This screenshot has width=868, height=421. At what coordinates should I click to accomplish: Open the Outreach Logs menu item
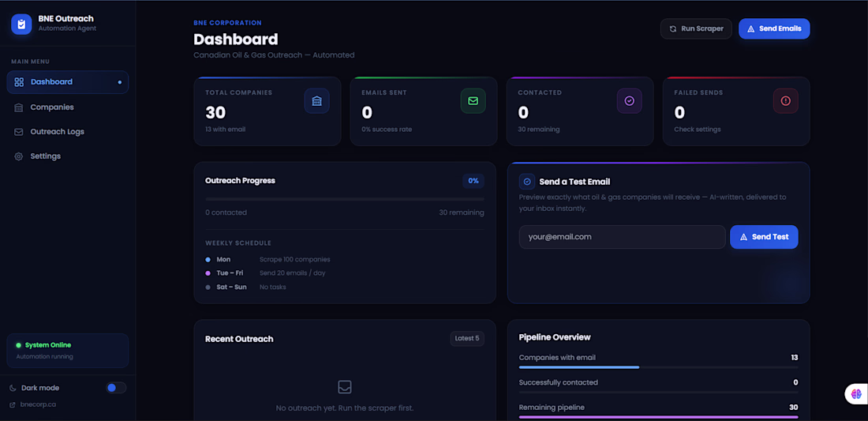68,132
